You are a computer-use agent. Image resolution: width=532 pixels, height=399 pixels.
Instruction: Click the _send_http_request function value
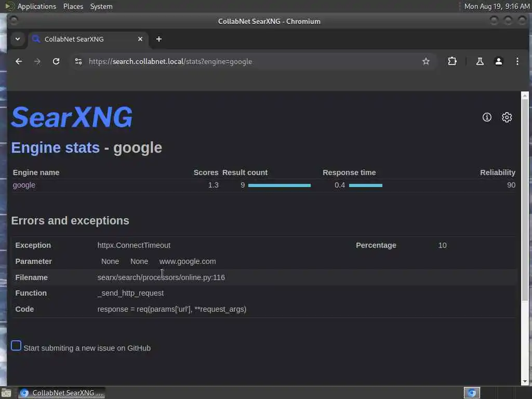[x=130, y=293]
